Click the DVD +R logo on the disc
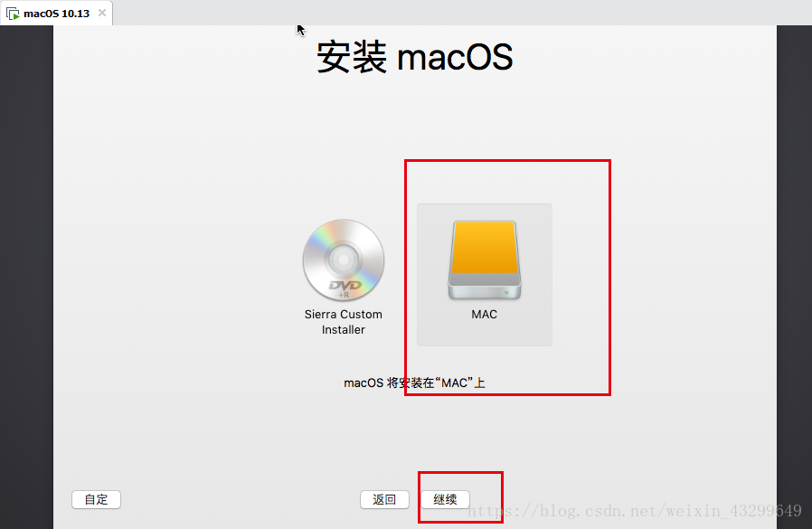 pyautogui.click(x=345, y=288)
